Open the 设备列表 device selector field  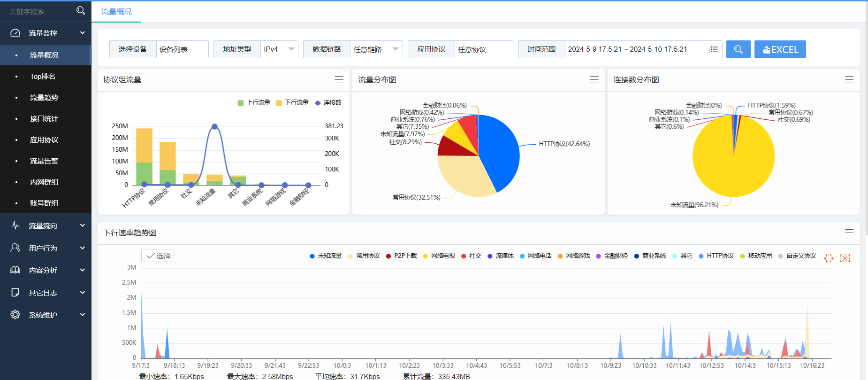click(x=182, y=49)
